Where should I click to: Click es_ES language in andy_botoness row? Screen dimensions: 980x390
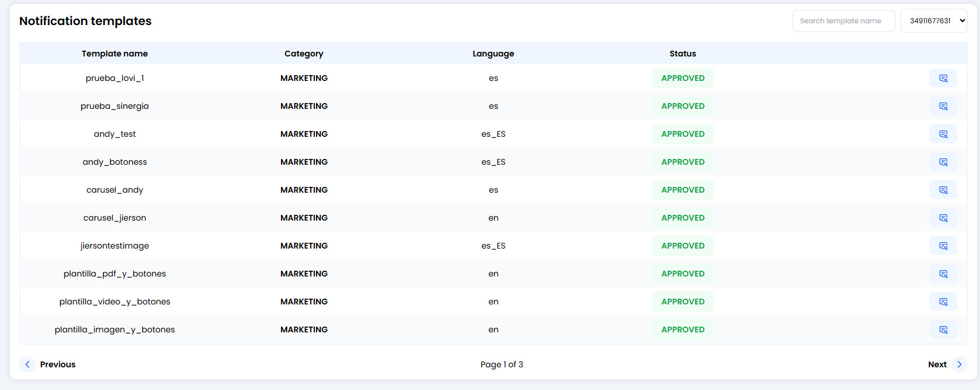[493, 162]
